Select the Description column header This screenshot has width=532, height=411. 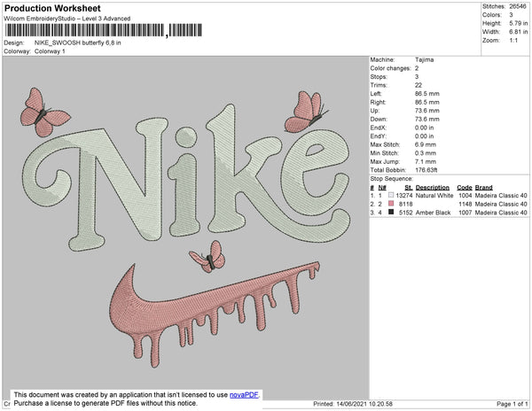433,188
